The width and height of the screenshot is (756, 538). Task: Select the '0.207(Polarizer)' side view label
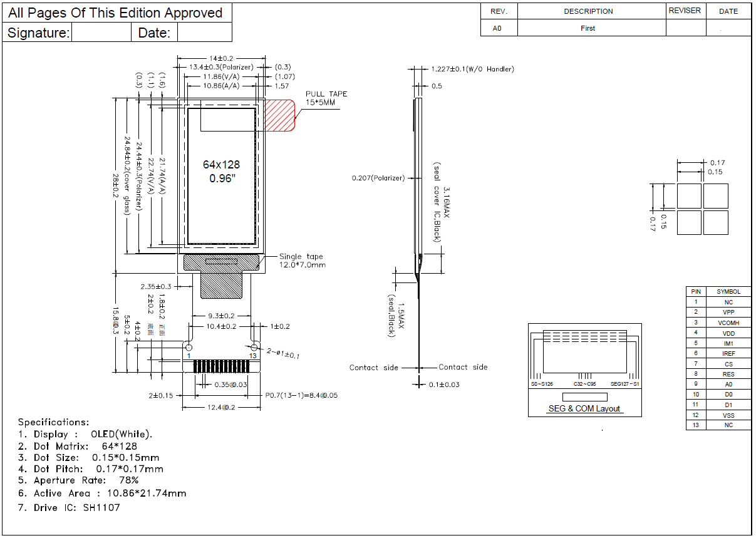(379, 178)
